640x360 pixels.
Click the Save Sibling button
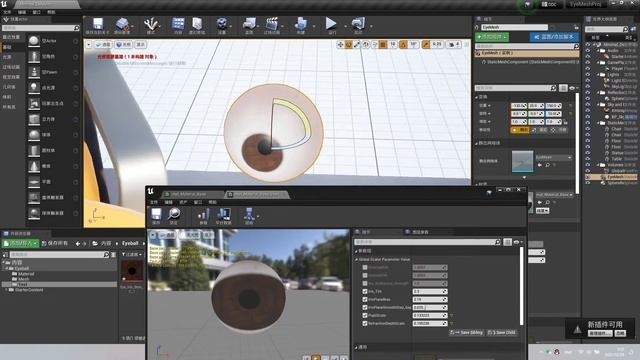click(x=467, y=332)
